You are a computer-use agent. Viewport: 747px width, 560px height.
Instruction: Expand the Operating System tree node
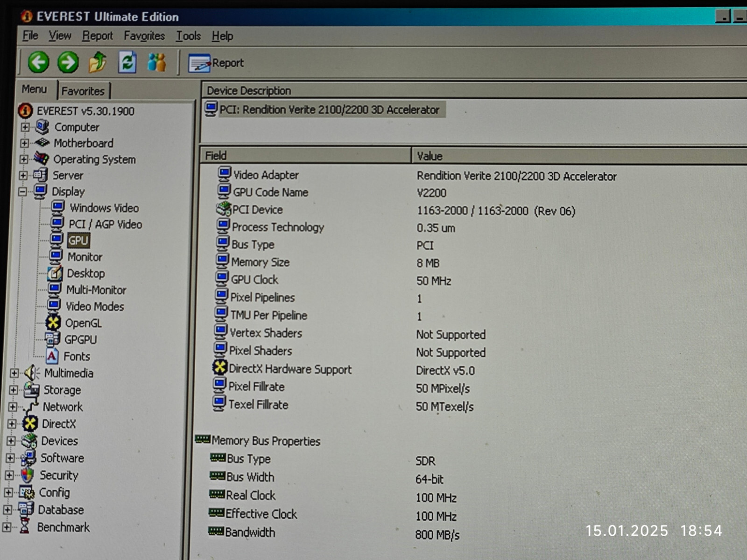(x=24, y=159)
